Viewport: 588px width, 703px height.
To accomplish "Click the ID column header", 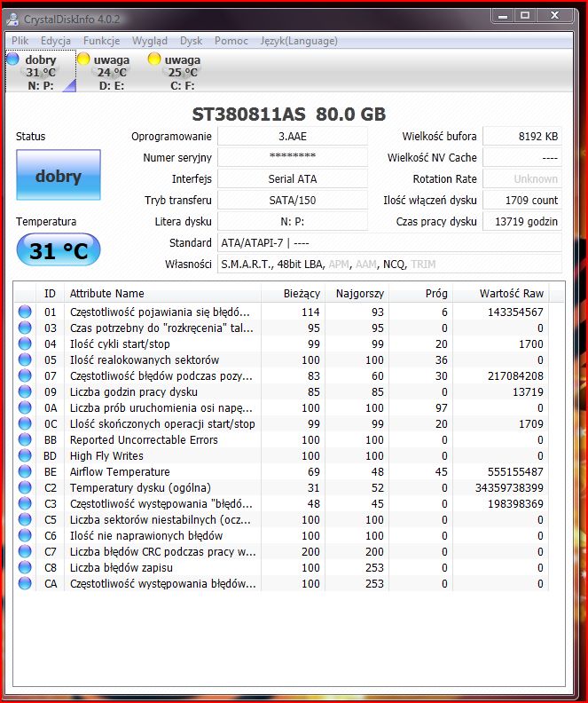I will (x=50, y=293).
